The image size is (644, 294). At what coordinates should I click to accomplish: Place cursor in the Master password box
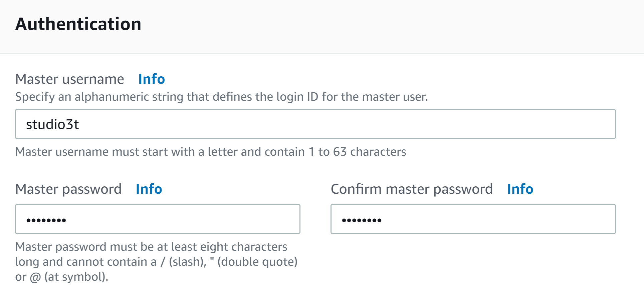157,219
